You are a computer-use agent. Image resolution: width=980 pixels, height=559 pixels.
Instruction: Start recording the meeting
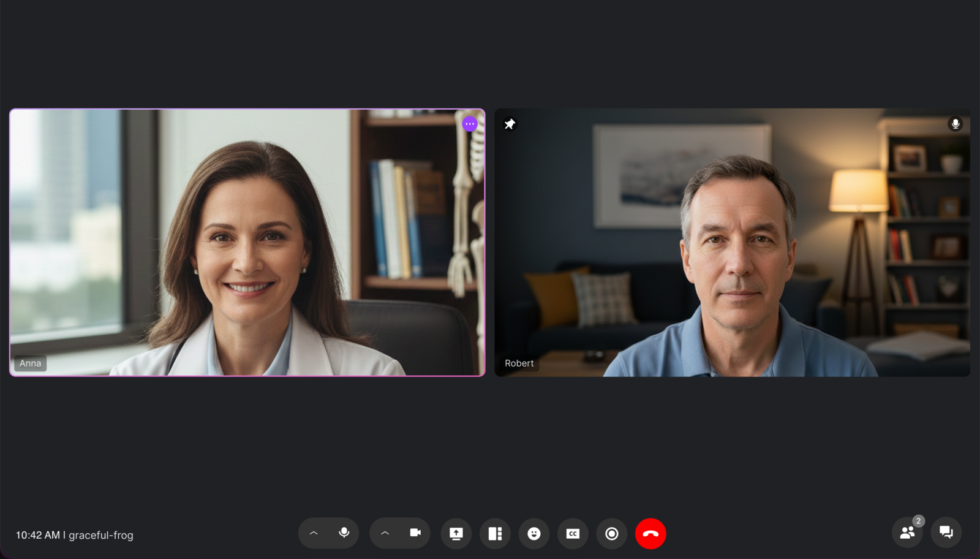coord(612,533)
